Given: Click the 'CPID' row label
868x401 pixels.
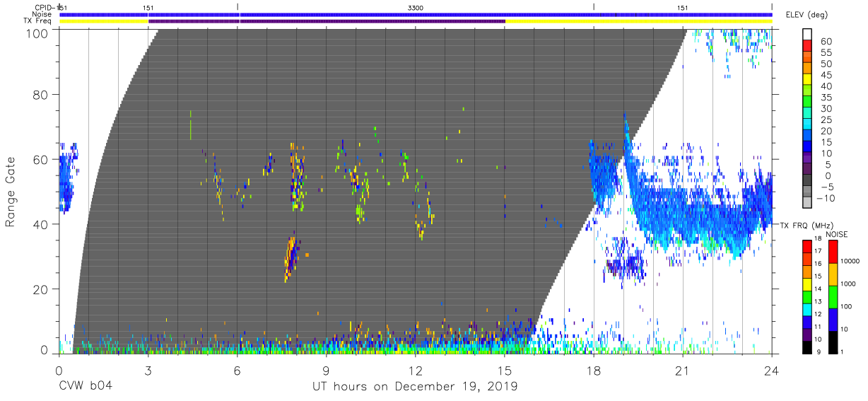Looking at the screenshot, I should click(42, 7).
